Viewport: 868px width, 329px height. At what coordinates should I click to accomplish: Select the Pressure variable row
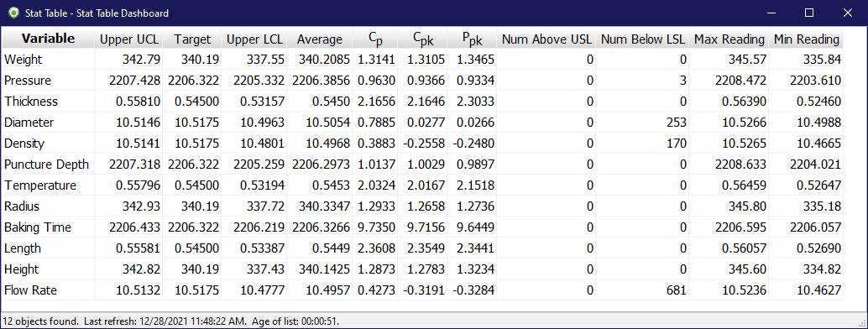[422, 81]
